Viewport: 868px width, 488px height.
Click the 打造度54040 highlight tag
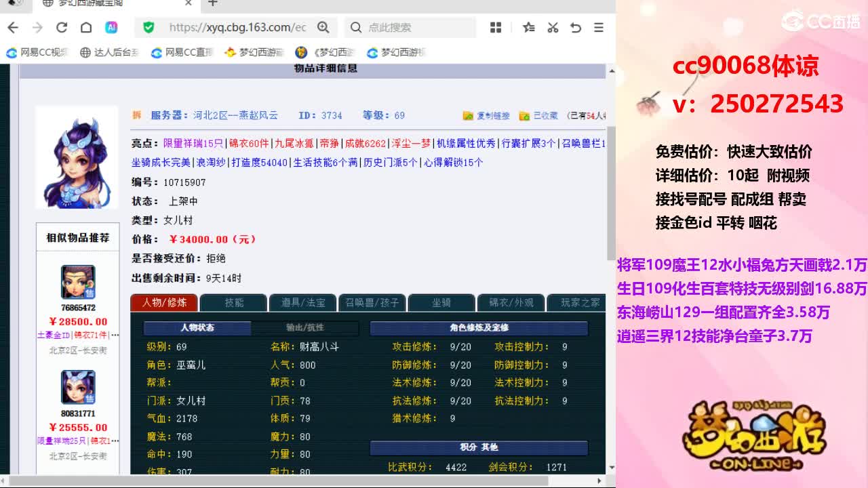point(260,163)
